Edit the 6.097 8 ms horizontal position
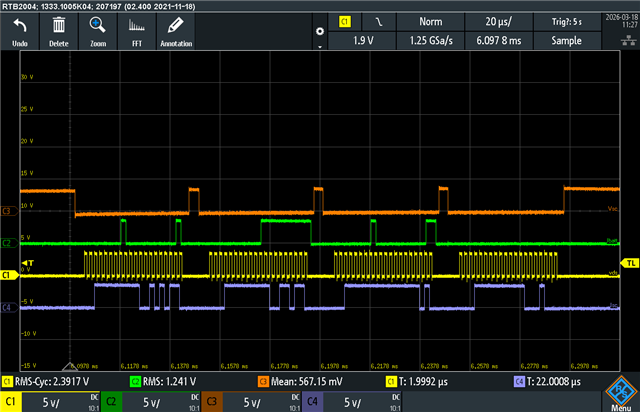640x412 pixels. pos(499,40)
